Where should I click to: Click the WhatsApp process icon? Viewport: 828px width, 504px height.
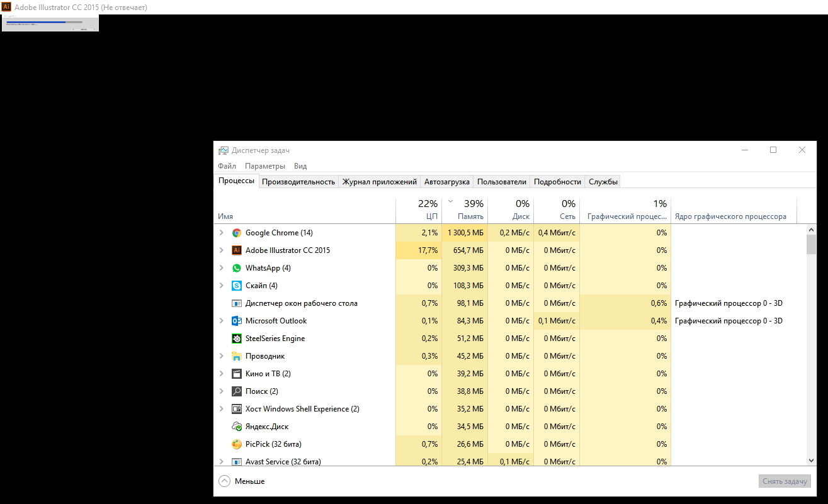(237, 268)
